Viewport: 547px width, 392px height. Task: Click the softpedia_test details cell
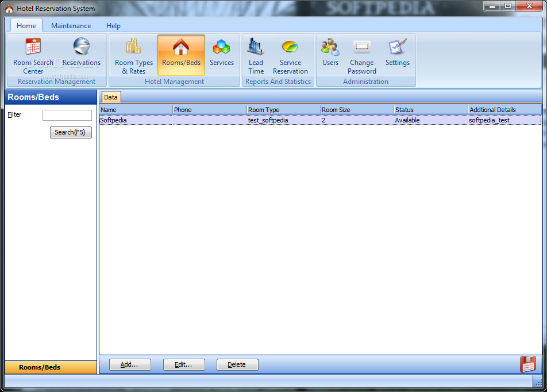pos(504,120)
